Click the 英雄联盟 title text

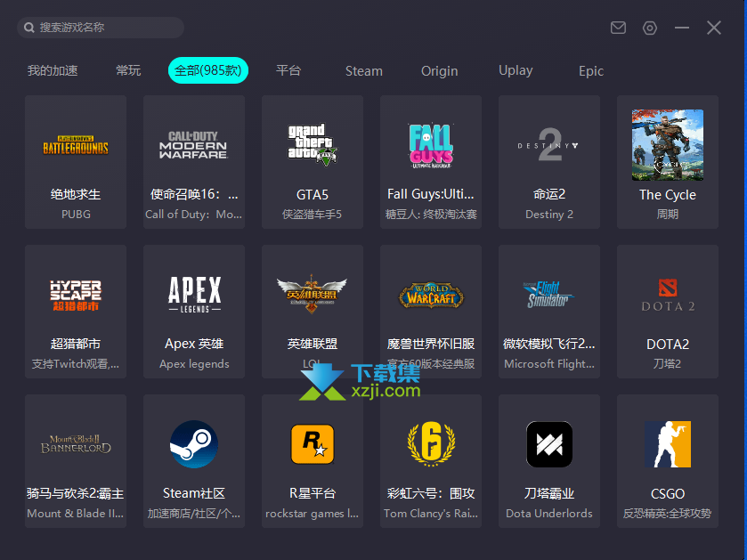click(312, 344)
